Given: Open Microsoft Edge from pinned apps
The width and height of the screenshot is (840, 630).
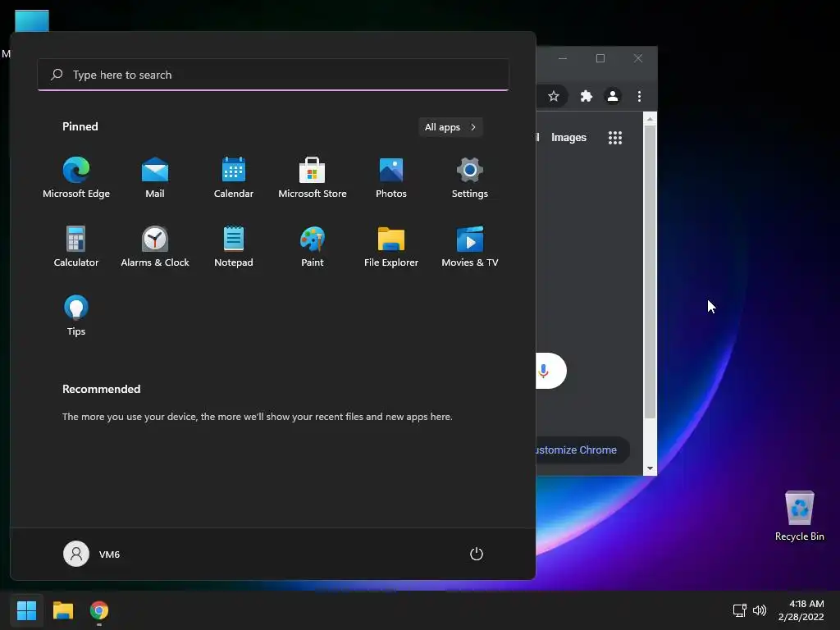Looking at the screenshot, I should click(x=76, y=178).
